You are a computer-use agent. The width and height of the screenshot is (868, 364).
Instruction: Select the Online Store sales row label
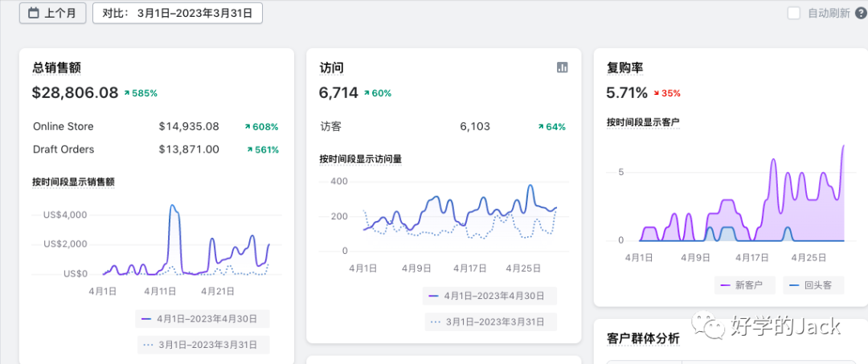click(x=63, y=127)
